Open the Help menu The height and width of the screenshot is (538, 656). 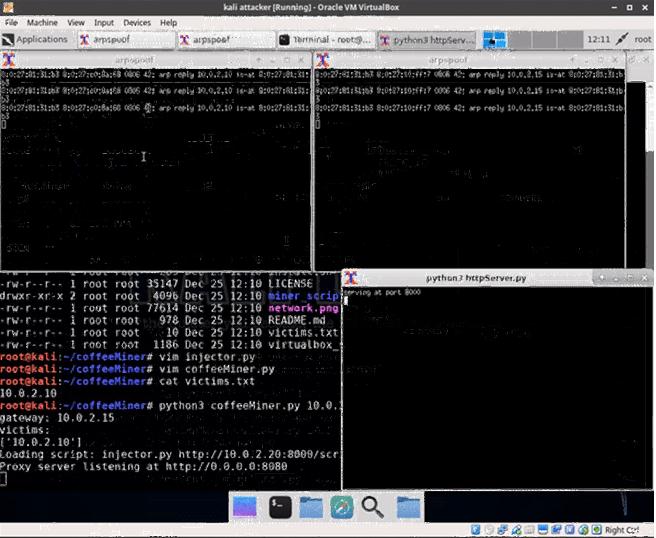point(168,23)
